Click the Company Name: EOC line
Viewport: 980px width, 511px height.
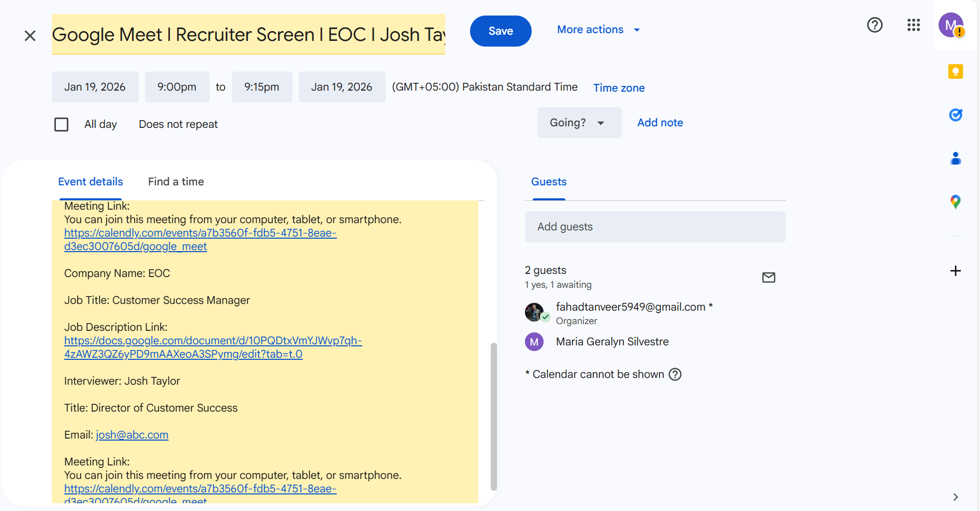117,273
